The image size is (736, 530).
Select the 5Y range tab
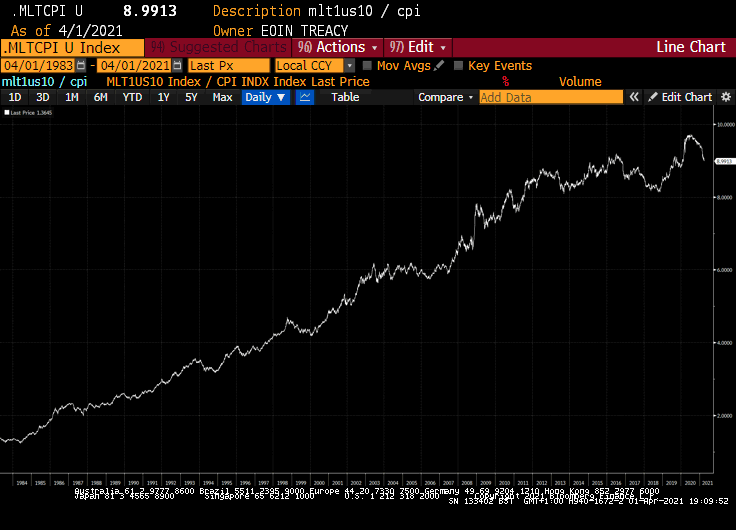191,97
